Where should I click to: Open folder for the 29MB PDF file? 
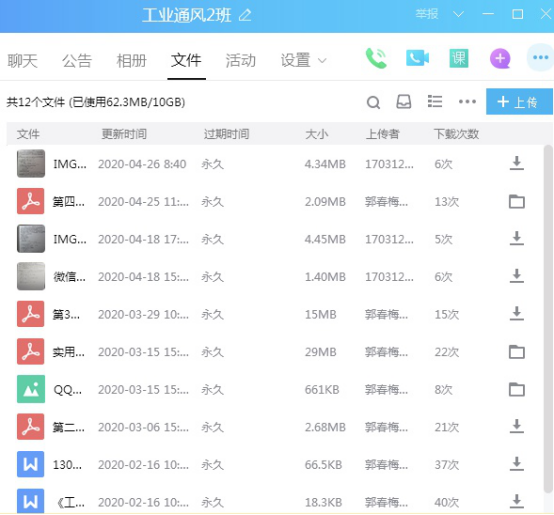point(517,352)
